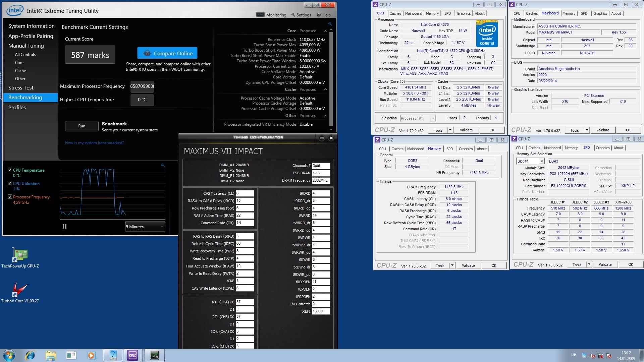Open About tab in CPU-Z SPD window
This screenshot has width=644, height=362.
619,148
